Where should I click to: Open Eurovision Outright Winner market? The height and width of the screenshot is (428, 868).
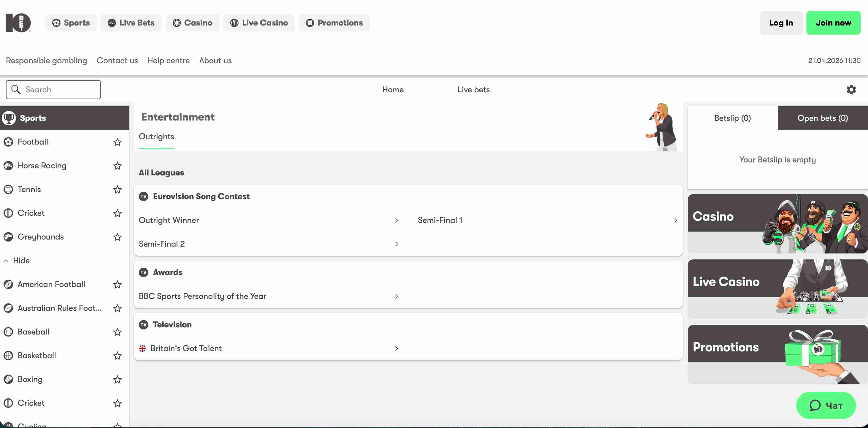pyautogui.click(x=269, y=221)
